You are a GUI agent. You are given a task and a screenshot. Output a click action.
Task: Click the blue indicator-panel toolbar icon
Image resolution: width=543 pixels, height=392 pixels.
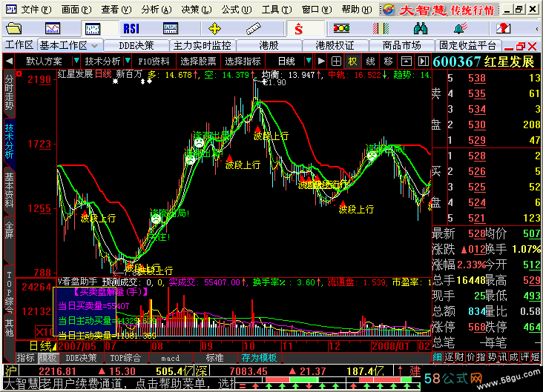click(x=171, y=28)
